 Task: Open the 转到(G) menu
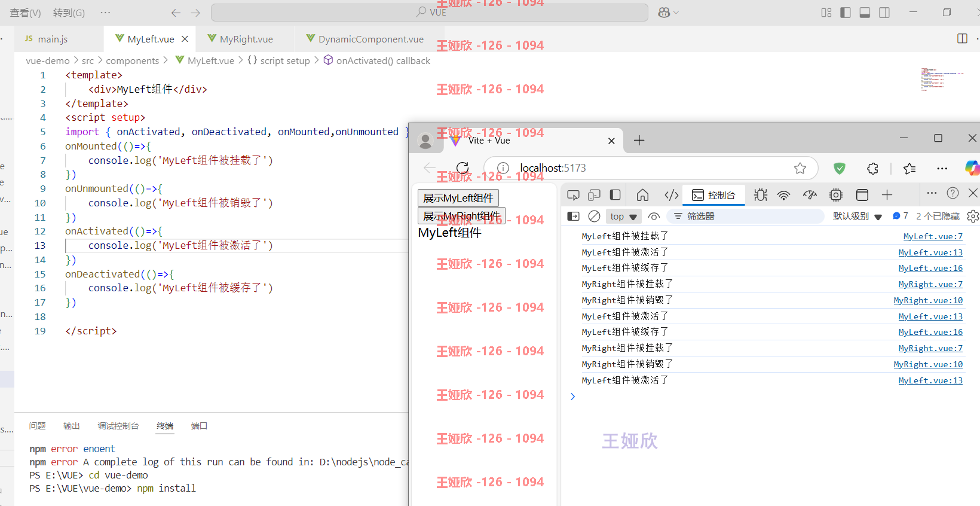(69, 13)
